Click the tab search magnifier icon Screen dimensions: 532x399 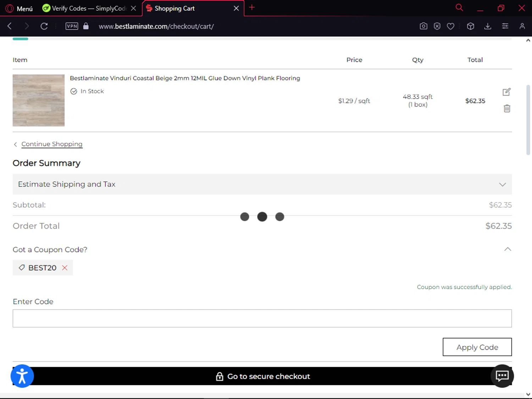coord(459,7)
